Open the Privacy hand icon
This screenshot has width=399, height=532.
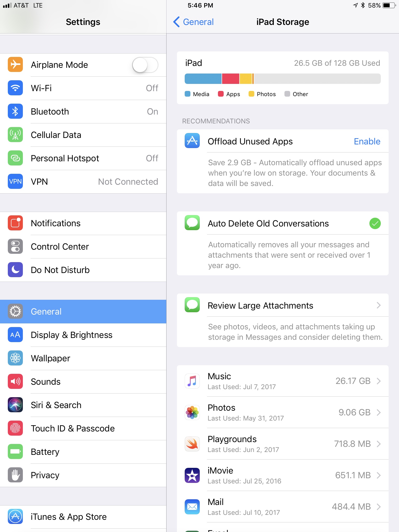tap(15, 475)
